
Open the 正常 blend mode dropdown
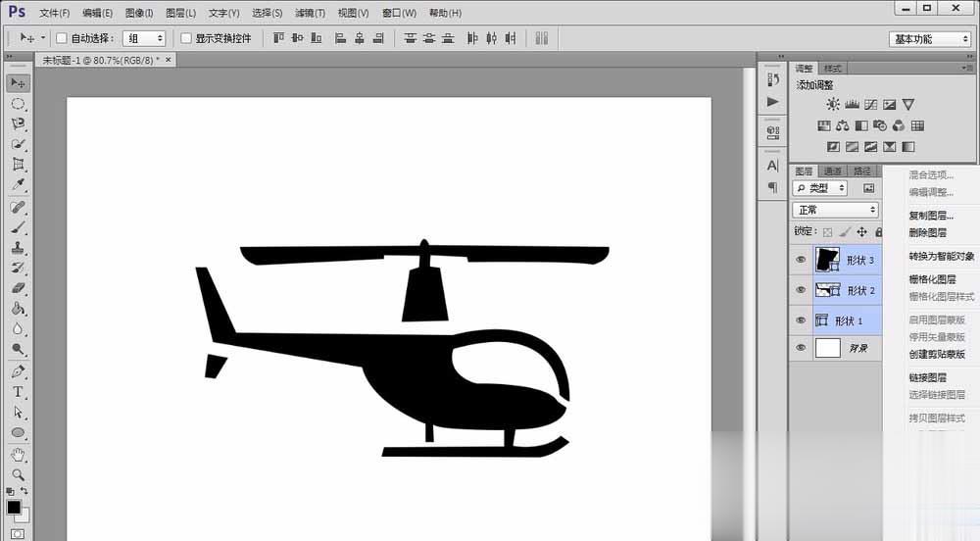tap(836, 210)
